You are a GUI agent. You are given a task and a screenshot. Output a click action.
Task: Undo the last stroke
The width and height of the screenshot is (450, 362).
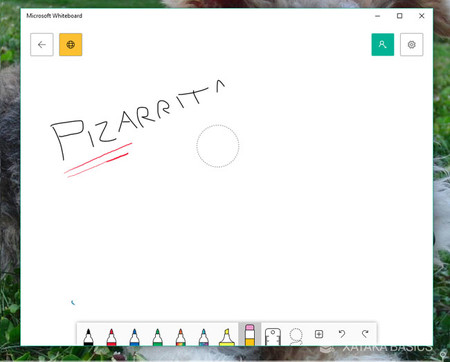click(x=342, y=334)
